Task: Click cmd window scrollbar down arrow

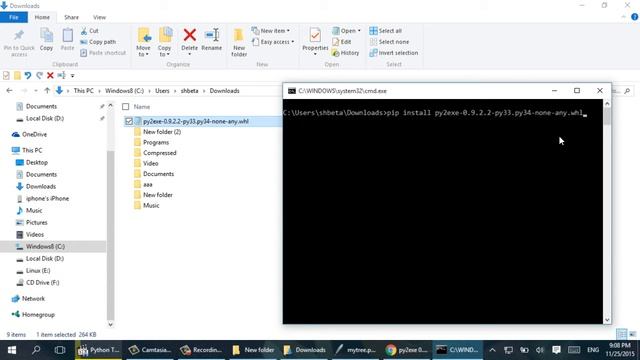Action: click(x=607, y=320)
